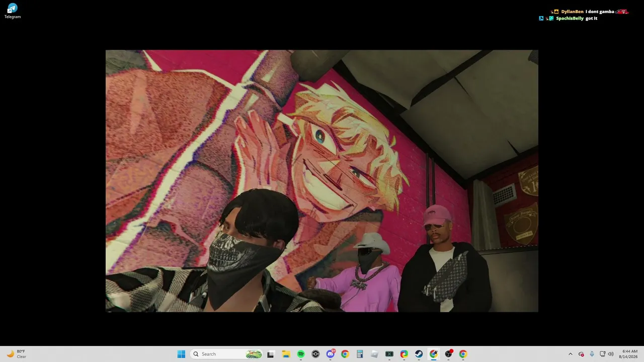Click the blue hammer badge beside SpachIsBelly

click(541, 19)
